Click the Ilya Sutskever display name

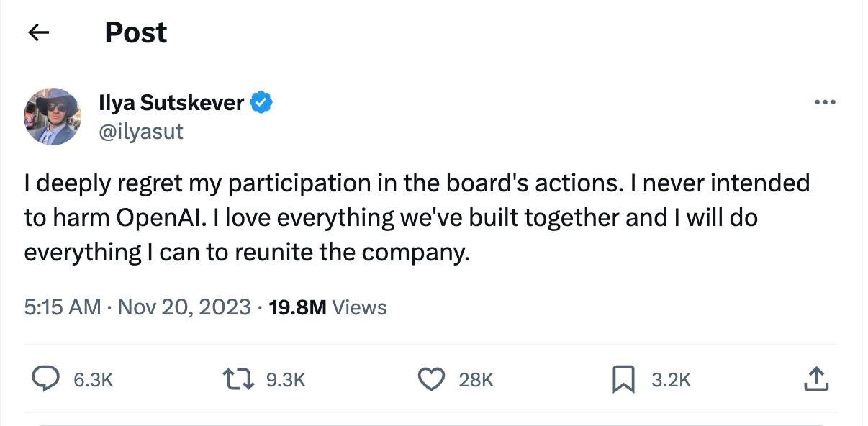[x=171, y=103]
